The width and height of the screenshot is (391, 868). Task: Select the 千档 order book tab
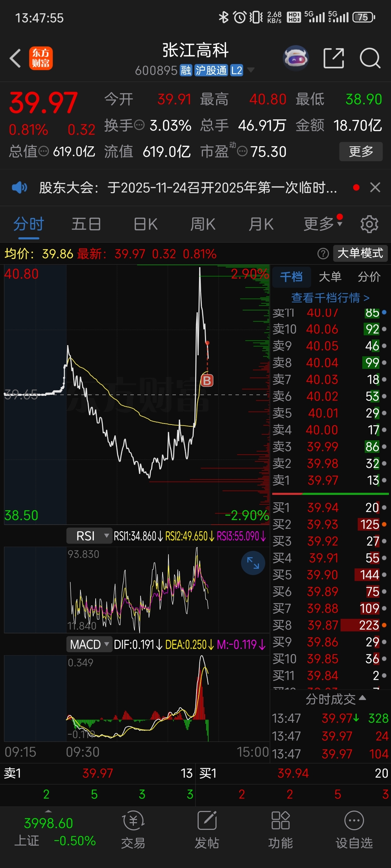click(291, 277)
